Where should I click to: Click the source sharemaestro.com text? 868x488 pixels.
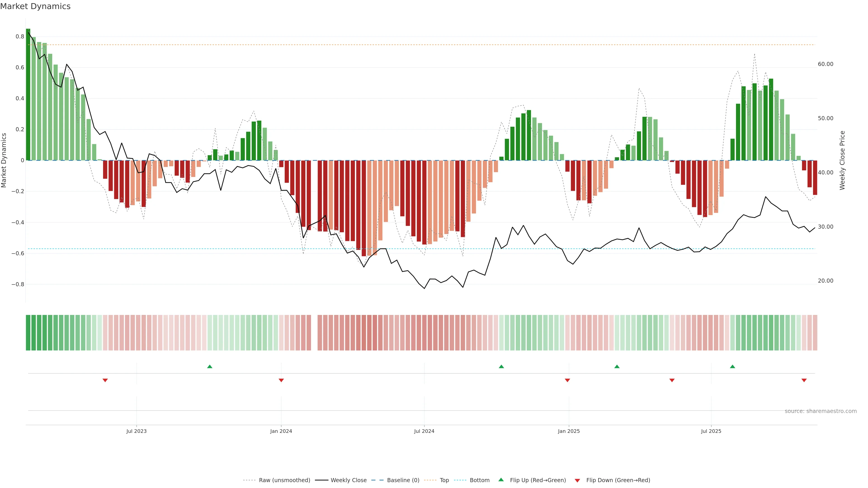(x=821, y=411)
